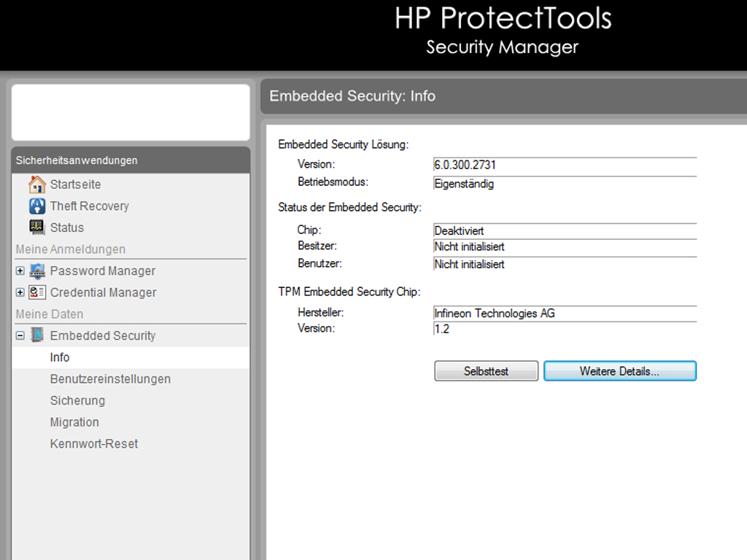Click the Status monitor icon
The height and width of the screenshot is (560, 747).
click(x=37, y=227)
